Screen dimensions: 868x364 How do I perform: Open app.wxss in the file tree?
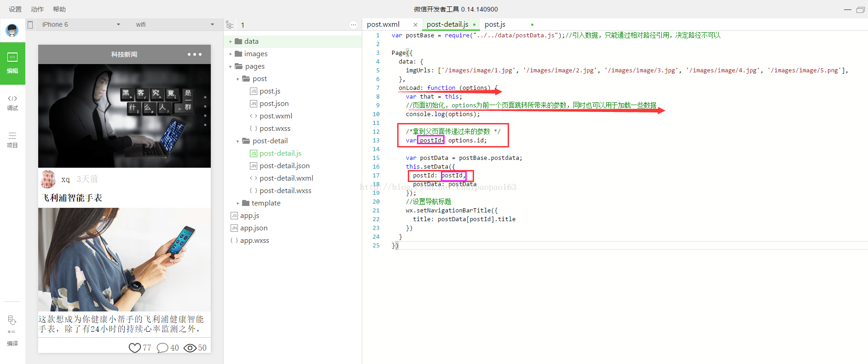[255, 241]
